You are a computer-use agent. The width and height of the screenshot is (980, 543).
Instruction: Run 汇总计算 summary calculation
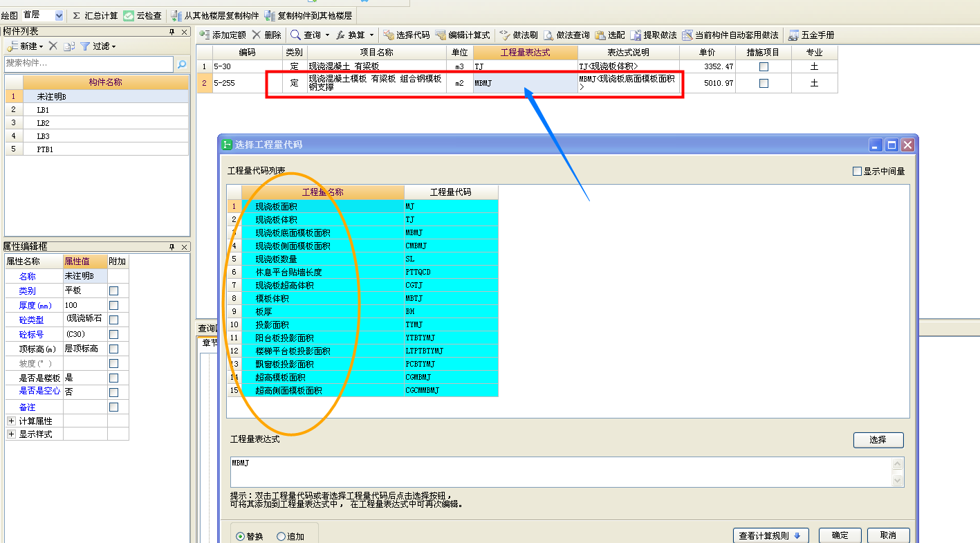pyautogui.click(x=95, y=15)
